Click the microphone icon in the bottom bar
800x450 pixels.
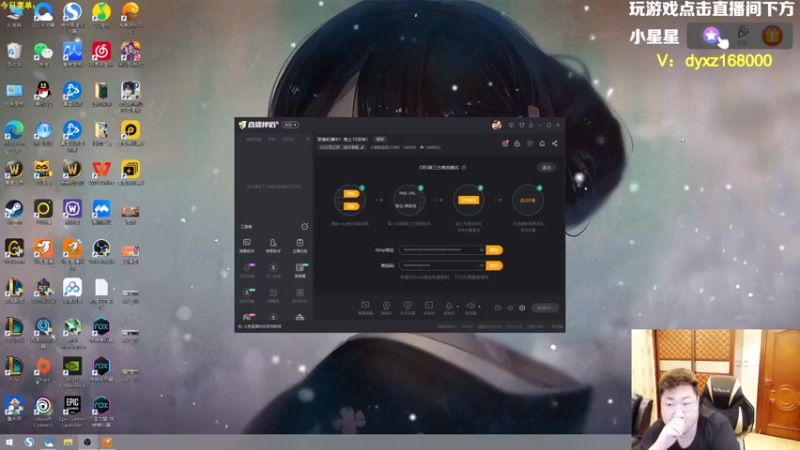[448, 306]
